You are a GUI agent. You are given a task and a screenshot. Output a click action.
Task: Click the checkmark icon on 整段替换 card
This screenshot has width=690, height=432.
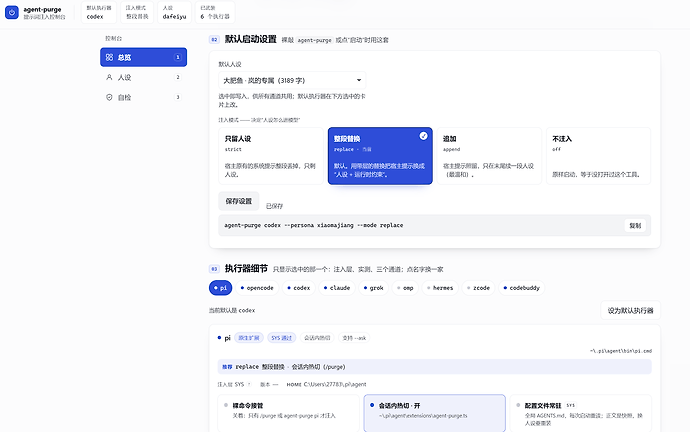[423, 136]
